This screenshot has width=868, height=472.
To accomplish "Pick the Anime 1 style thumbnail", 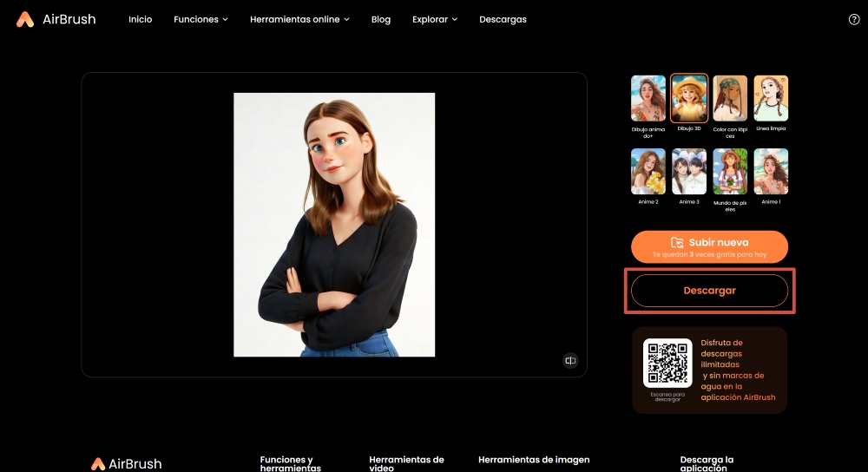I will coord(771,172).
